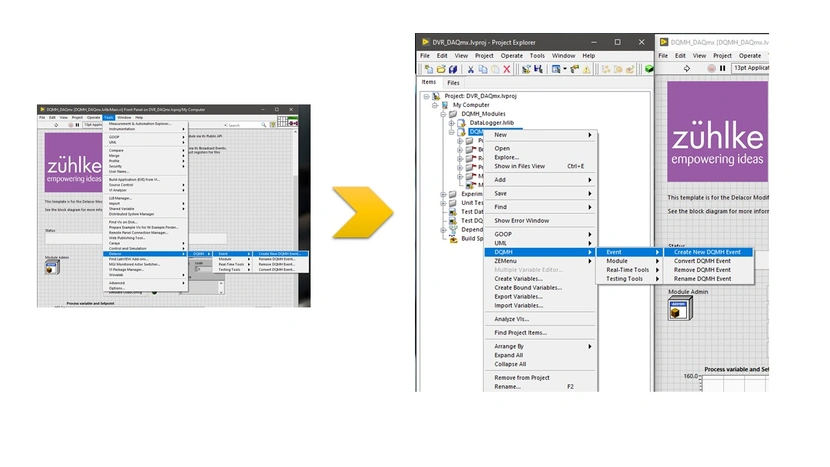The width and height of the screenshot is (830, 467).
Task: Open the 13pt Application font dropdown next to Pause
Action: click(x=750, y=68)
